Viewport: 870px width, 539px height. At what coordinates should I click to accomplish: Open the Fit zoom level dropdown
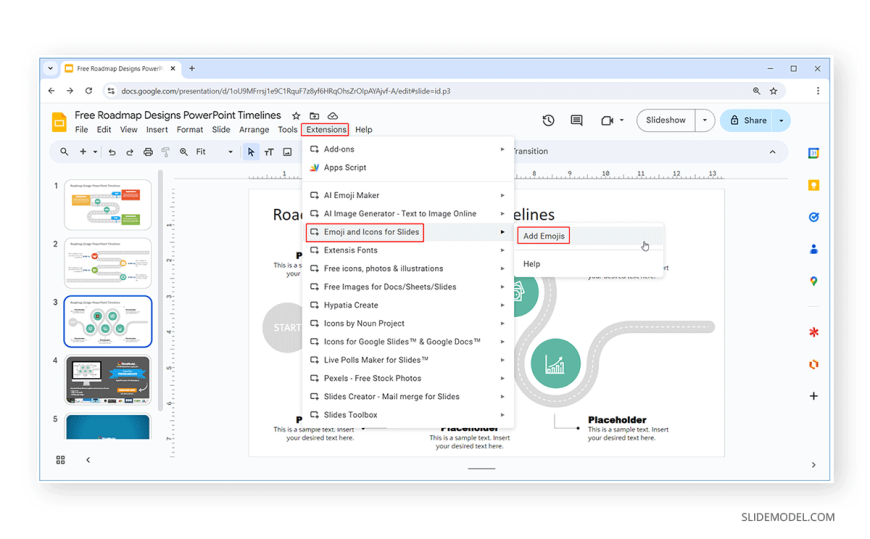point(214,152)
